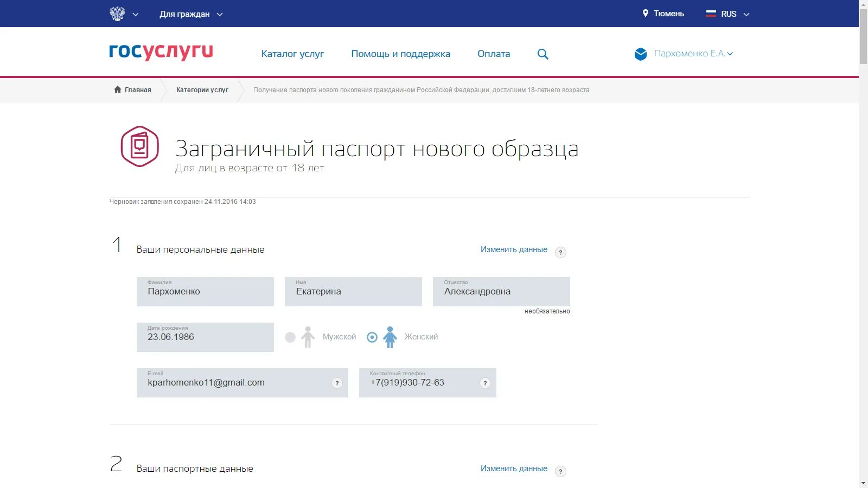Click the Russian flag icon
This screenshot has width=868, height=488.
point(711,14)
